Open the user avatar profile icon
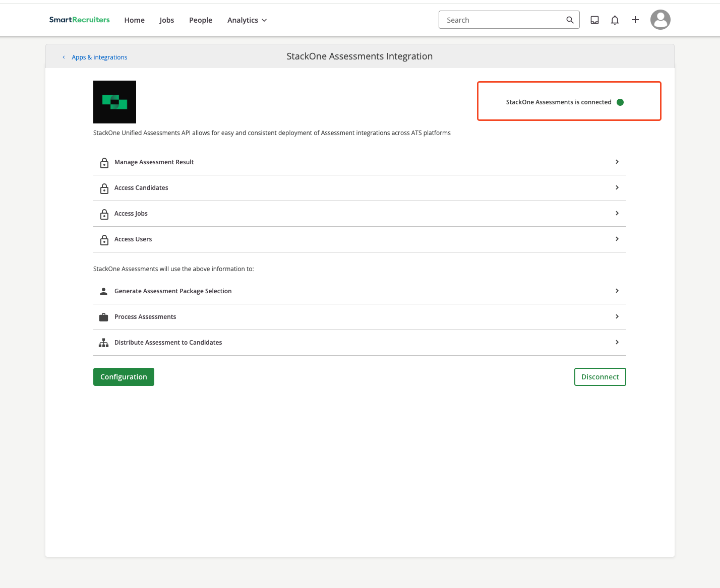The width and height of the screenshot is (720, 588). (x=660, y=20)
